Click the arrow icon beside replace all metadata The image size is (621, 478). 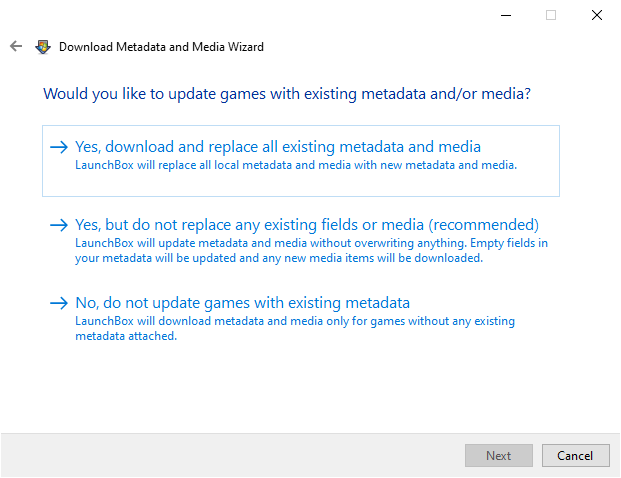tap(59, 147)
